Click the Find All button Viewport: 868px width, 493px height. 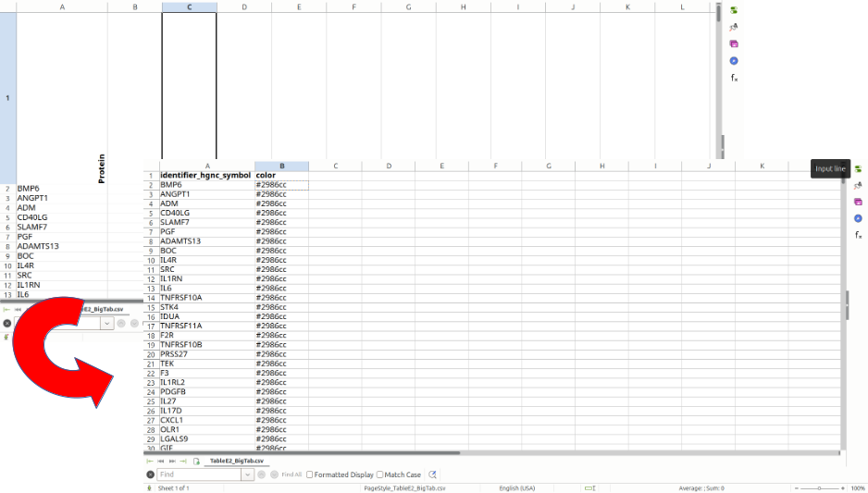coord(291,475)
